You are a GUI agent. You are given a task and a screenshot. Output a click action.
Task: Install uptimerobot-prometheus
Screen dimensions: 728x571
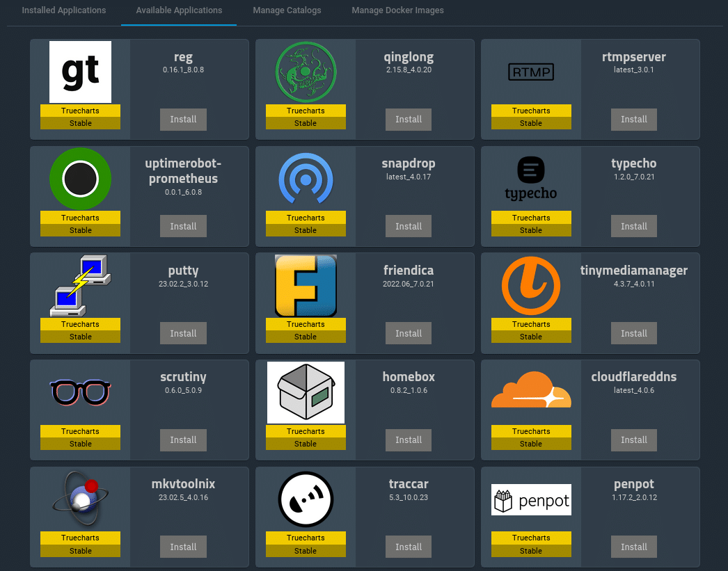point(184,226)
